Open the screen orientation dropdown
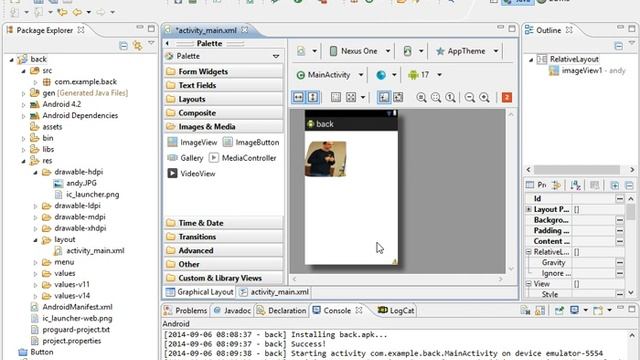640x360 pixels. click(413, 51)
